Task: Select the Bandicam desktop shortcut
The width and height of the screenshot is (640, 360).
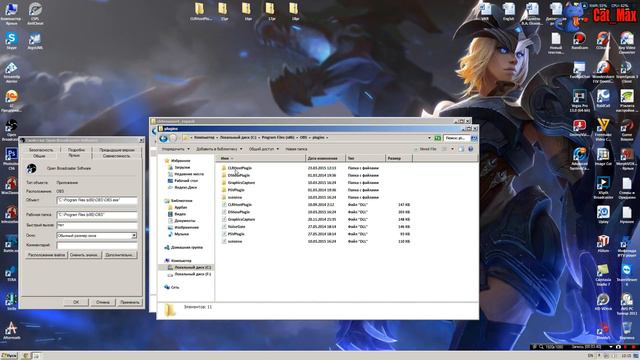Action: point(579,42)
